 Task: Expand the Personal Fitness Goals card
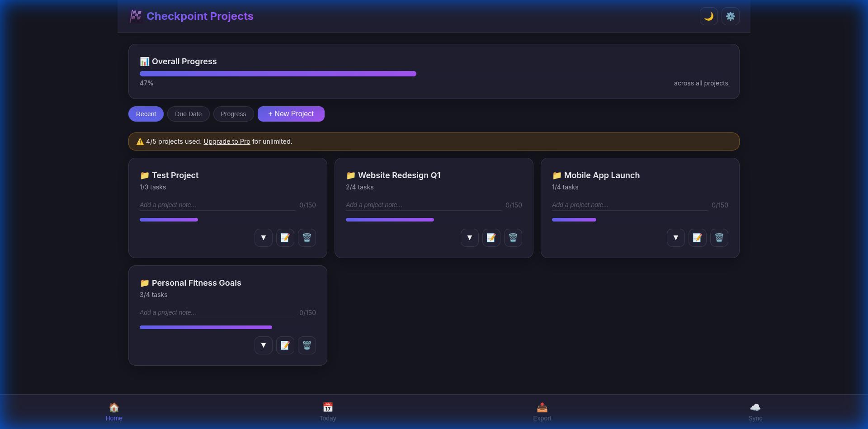coord(264,345)
